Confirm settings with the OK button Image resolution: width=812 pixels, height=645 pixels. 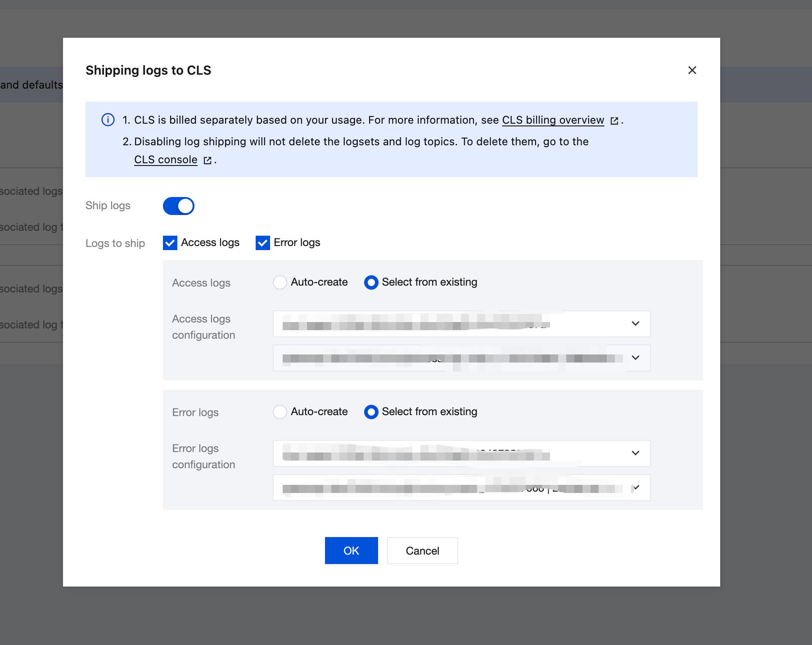click(x=352, y=551)
